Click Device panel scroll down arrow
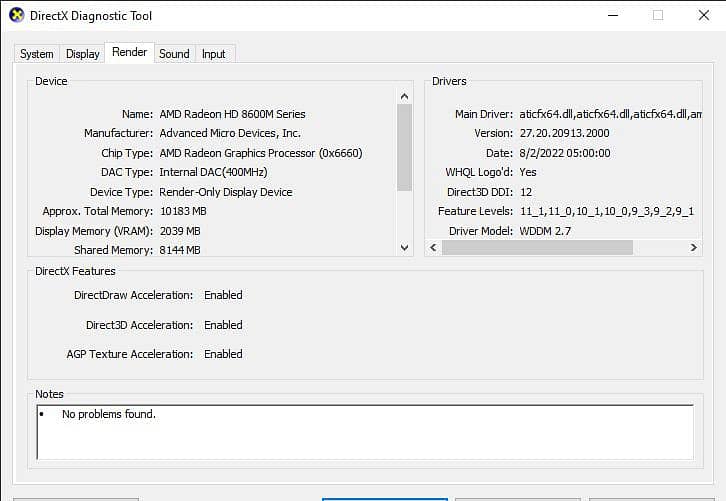Viewport: 726px width, 501px height. point(404,248)
